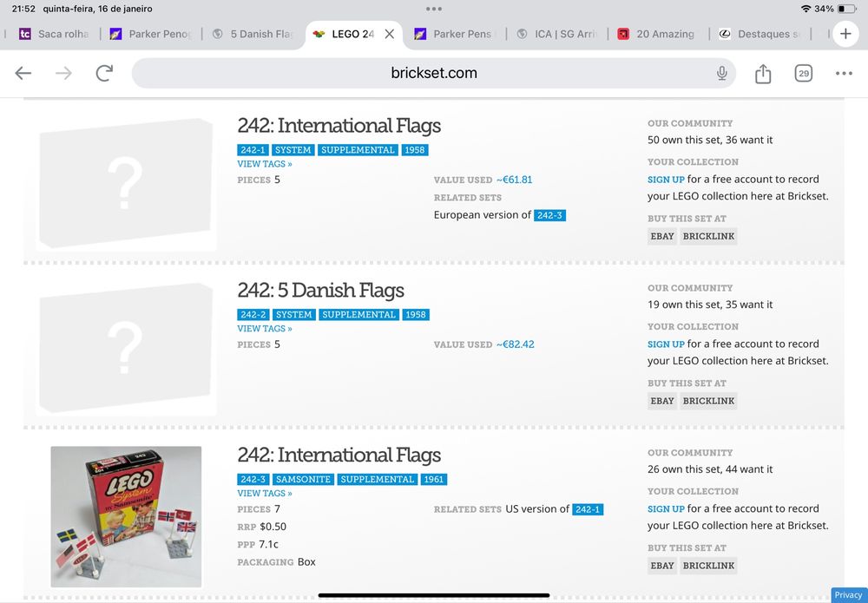This screenshot has height=603, width=868.
Task: Tap the multitasking three dots at top
Action: (x=434, y=9)
